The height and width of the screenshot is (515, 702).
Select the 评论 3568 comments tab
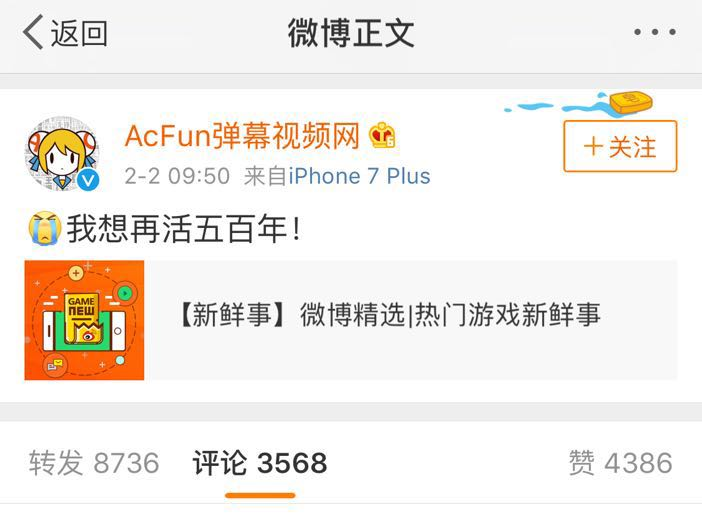[x=260, y=463]
